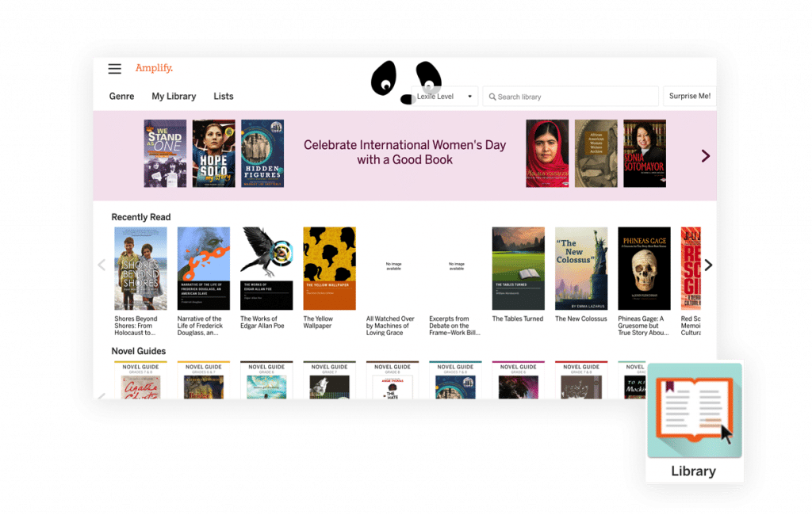
Task: Open the Sonia Sotomayor book cover
Action: pyautogui.click(x=644, y=153)
